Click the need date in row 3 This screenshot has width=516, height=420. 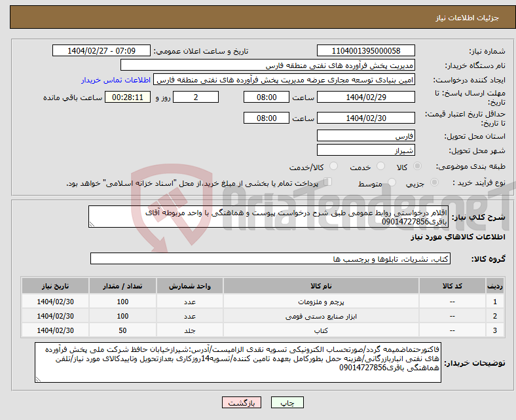pos(55,330)
